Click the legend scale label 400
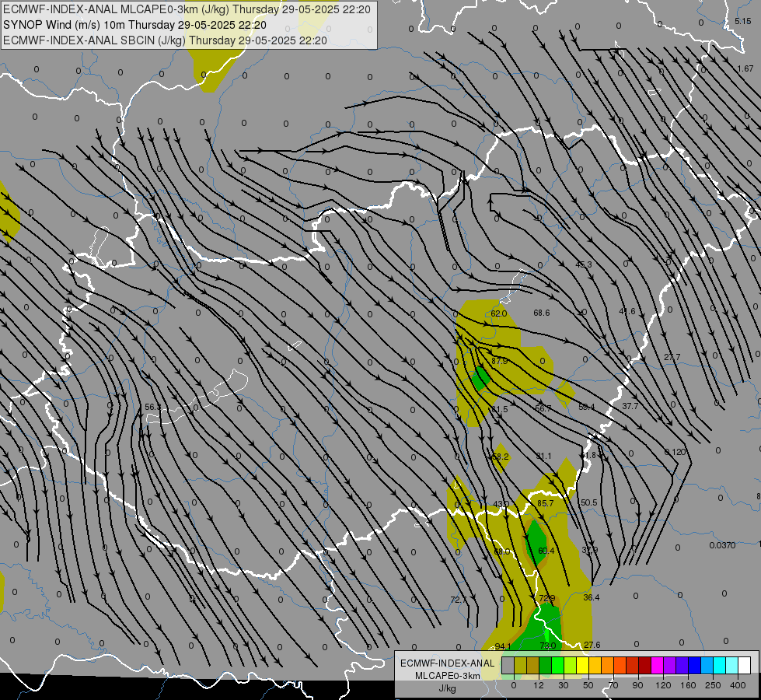761x700 pixels. (738, 685)
